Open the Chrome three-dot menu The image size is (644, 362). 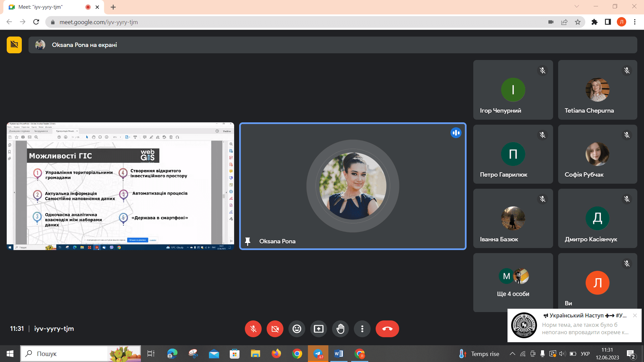coord(635,22)
